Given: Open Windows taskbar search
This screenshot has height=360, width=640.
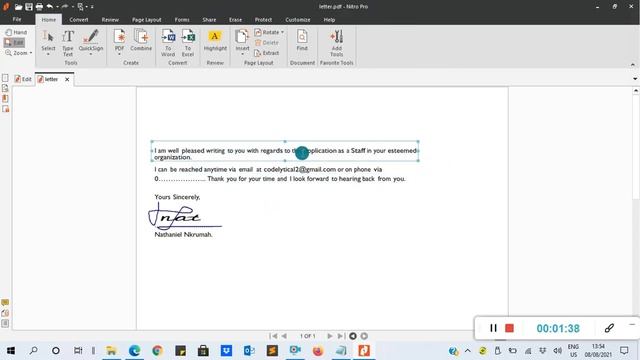Looking at the screenshot, I should pos(33,351).
